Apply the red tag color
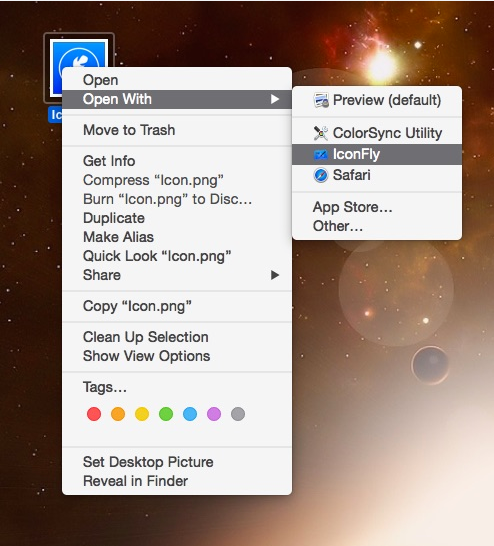Viewport: 494px width, 546px height. pos(94,414)
